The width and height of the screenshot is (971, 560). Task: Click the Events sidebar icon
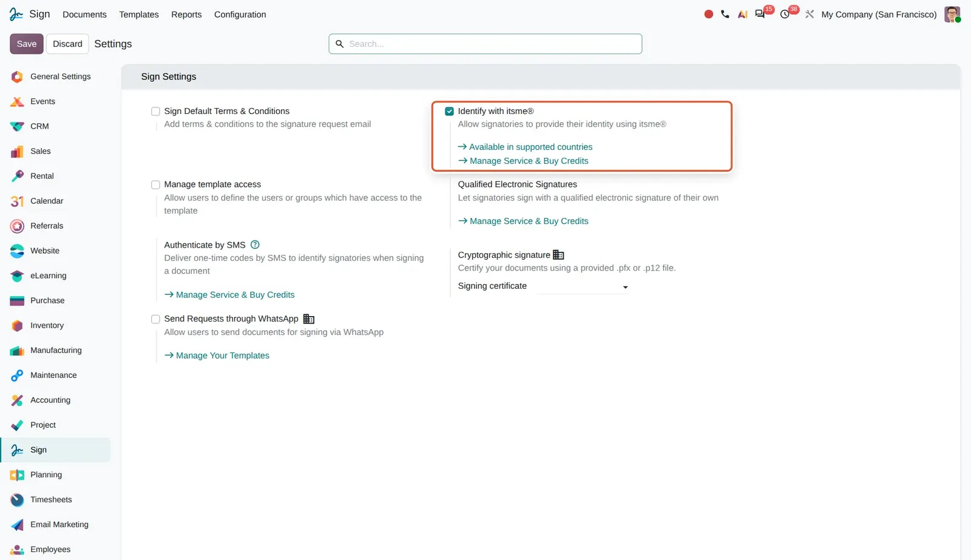(17, 101)
